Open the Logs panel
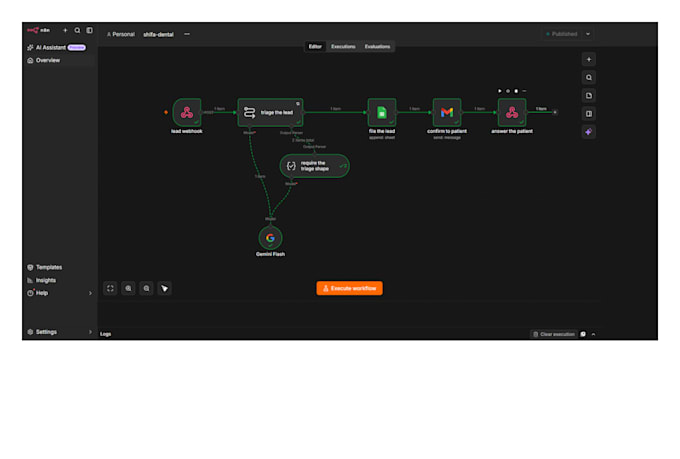Viewport: 680px width, 459px height. coord(105,334)
